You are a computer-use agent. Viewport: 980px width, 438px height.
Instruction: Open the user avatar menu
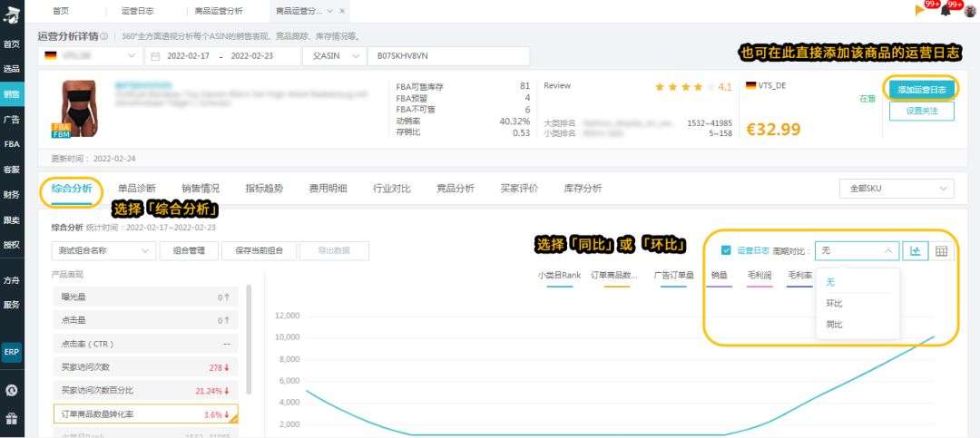click(969, 11)
